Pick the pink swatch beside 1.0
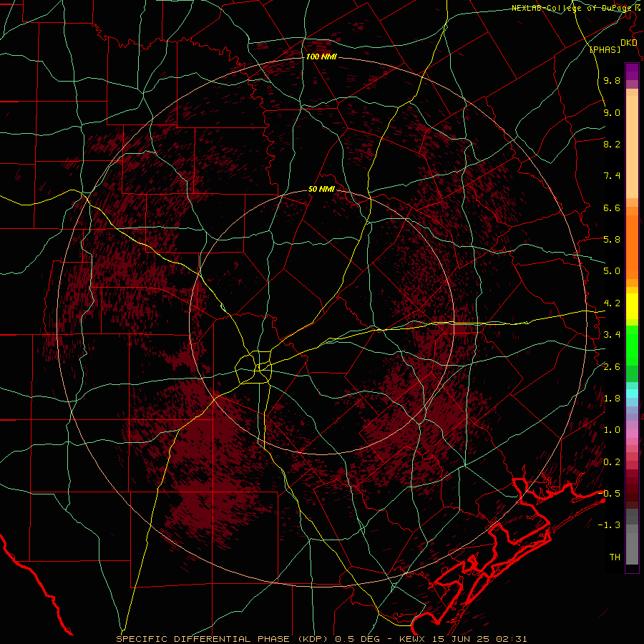This screenshot has width=644, height=644. point(632,434)
